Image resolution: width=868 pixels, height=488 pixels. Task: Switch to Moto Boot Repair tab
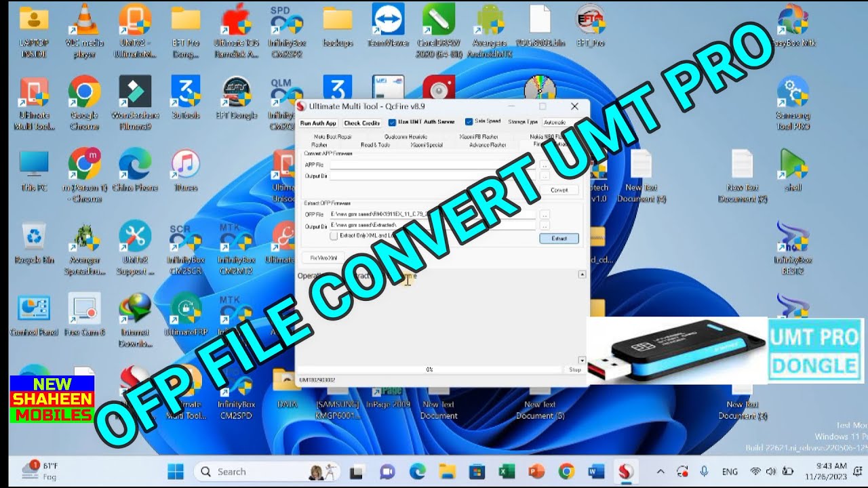tap(333, 137)
